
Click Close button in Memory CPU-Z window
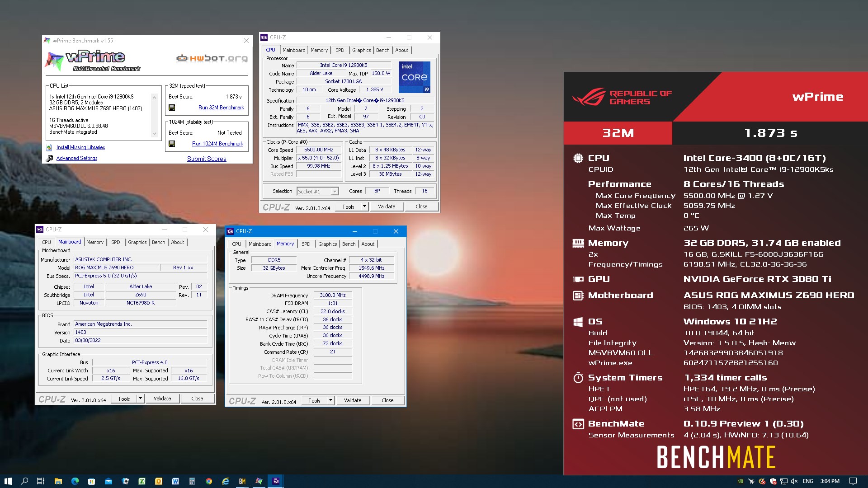[387, 400]
